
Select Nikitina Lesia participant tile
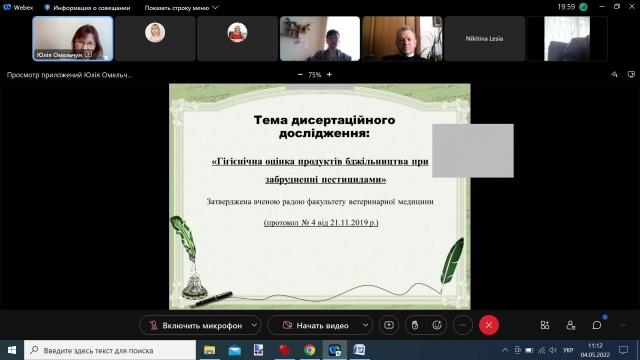click(x=484, y=39)
